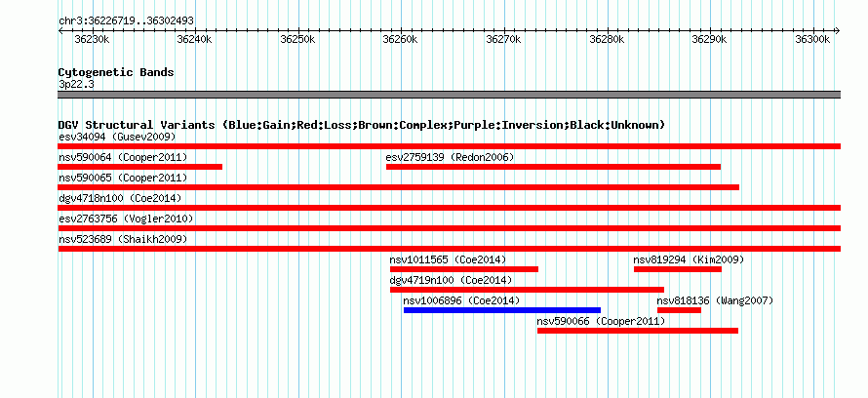Select esv2763756 (Vogler2010) label
This screenshot has height=398, width=868.
(126, 219)
